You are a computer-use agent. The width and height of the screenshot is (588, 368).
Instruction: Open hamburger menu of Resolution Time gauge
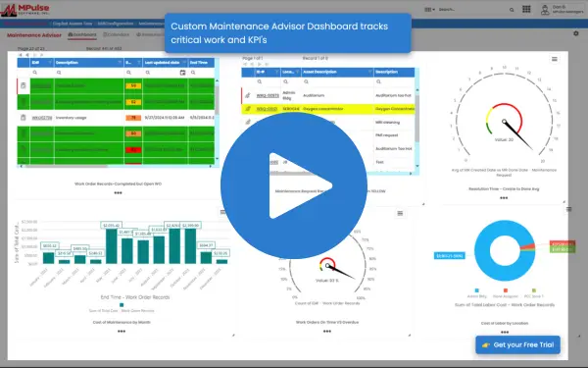(x=555, y=59)
